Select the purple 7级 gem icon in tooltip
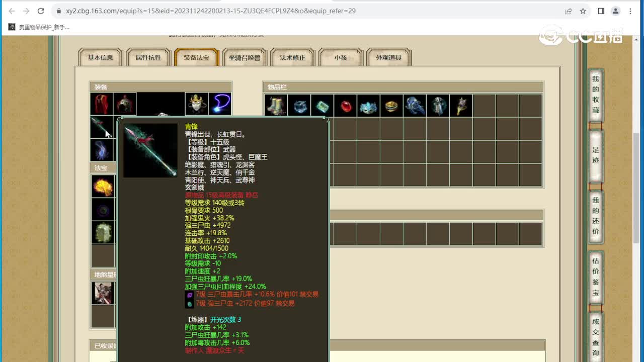 pos(190,295)
